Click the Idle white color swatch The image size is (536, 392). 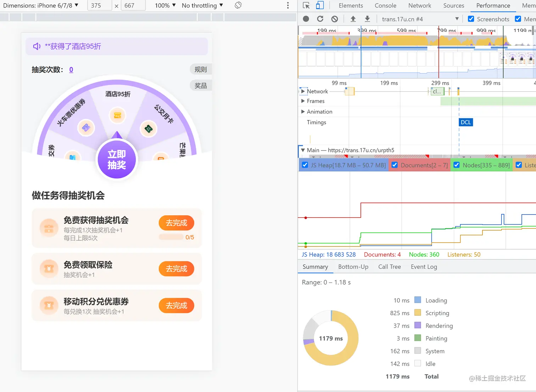point(418,364)
